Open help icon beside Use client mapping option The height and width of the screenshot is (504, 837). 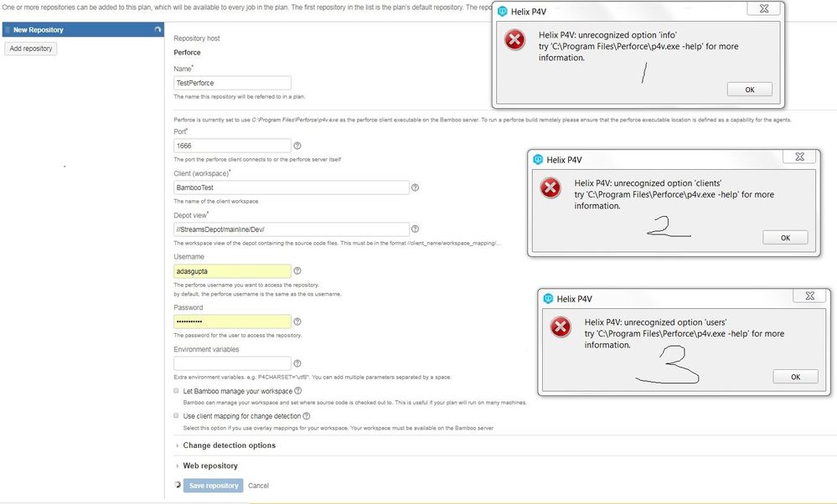pyautogui.click(x=307, y=415)
